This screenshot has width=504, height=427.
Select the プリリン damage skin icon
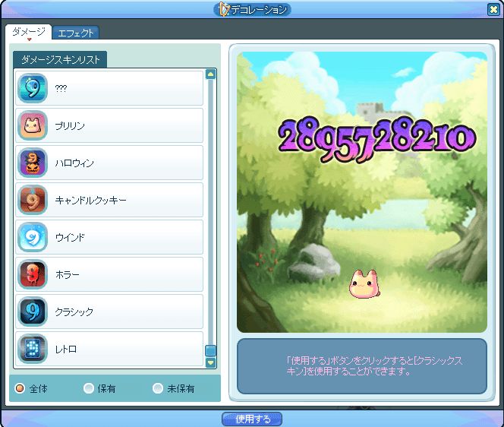tap(33, 125)
